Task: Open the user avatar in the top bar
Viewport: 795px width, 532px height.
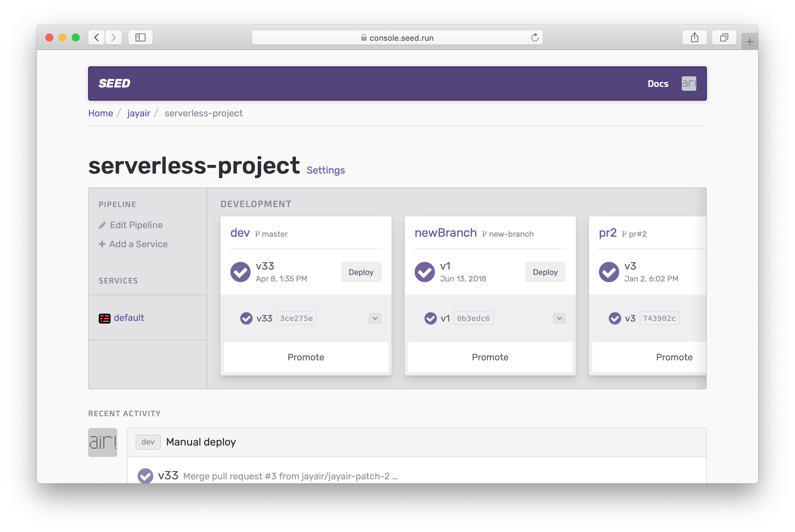Action: [x=688, y=84]
